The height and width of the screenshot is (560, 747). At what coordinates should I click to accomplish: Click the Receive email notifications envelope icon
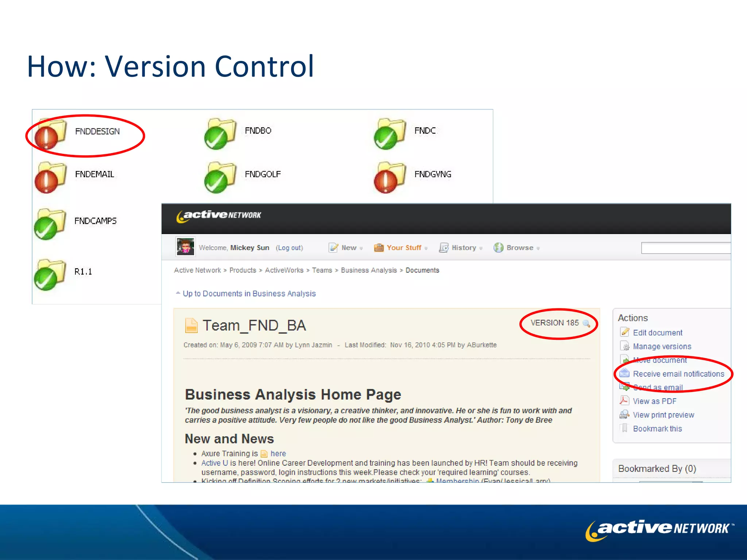coord(625,373)
